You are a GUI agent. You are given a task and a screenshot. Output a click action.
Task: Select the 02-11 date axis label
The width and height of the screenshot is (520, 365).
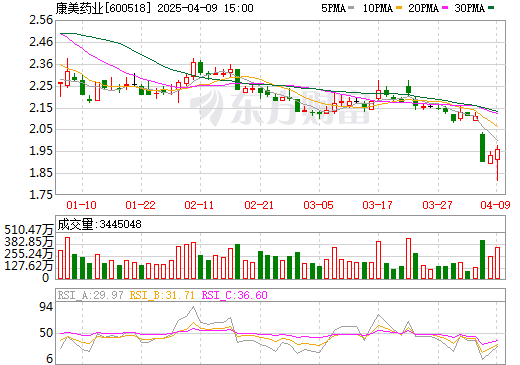[199, 205]
